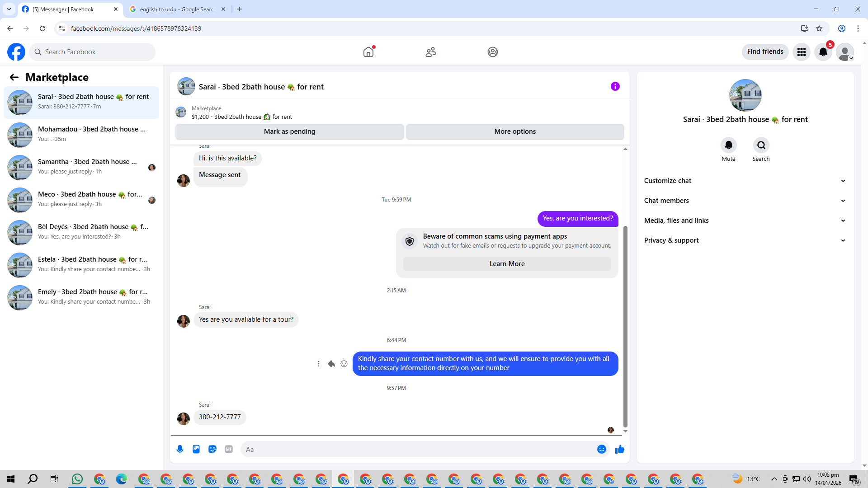
Task: Click the voice clip microphone icon
Action: (x=180, y=449)
